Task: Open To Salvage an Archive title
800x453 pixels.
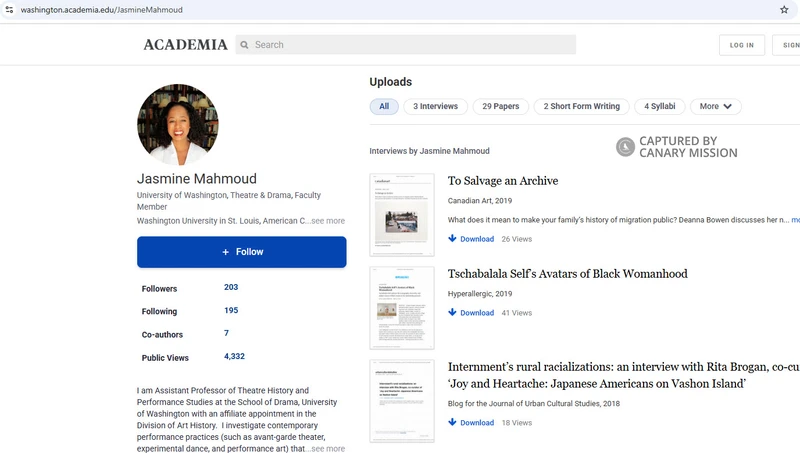Action: point(503,181)
